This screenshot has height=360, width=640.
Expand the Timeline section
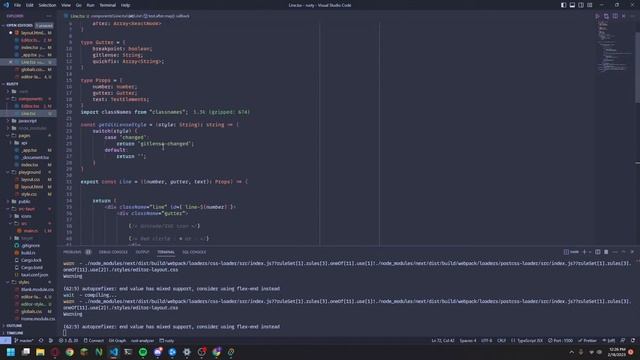click(14, 333)
